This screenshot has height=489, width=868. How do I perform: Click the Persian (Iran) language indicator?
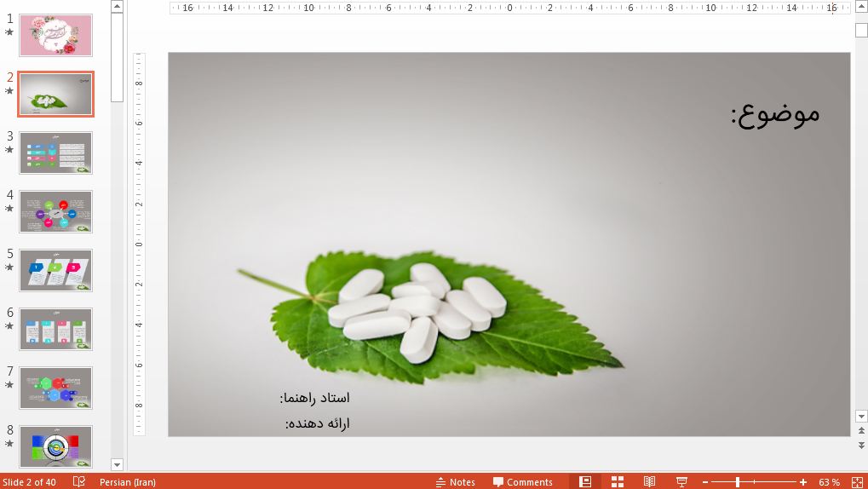tap(128, 482)
